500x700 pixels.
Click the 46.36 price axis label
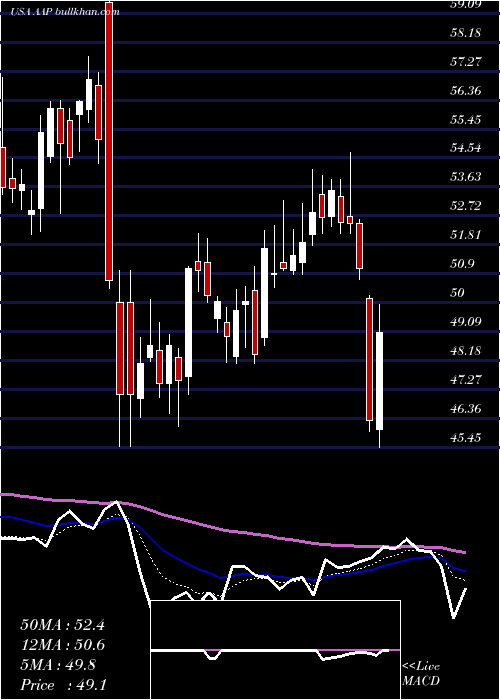tap(465, 409)
